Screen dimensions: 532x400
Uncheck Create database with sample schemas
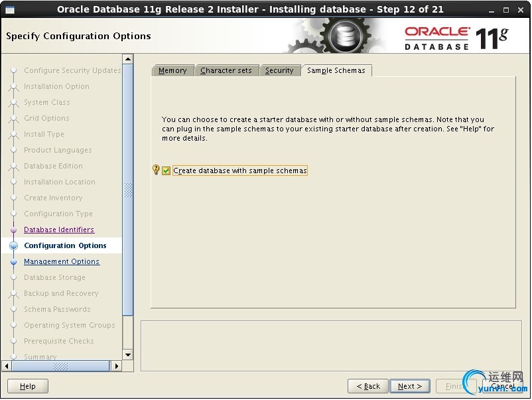pyautogui.click(x=166, y=170)
